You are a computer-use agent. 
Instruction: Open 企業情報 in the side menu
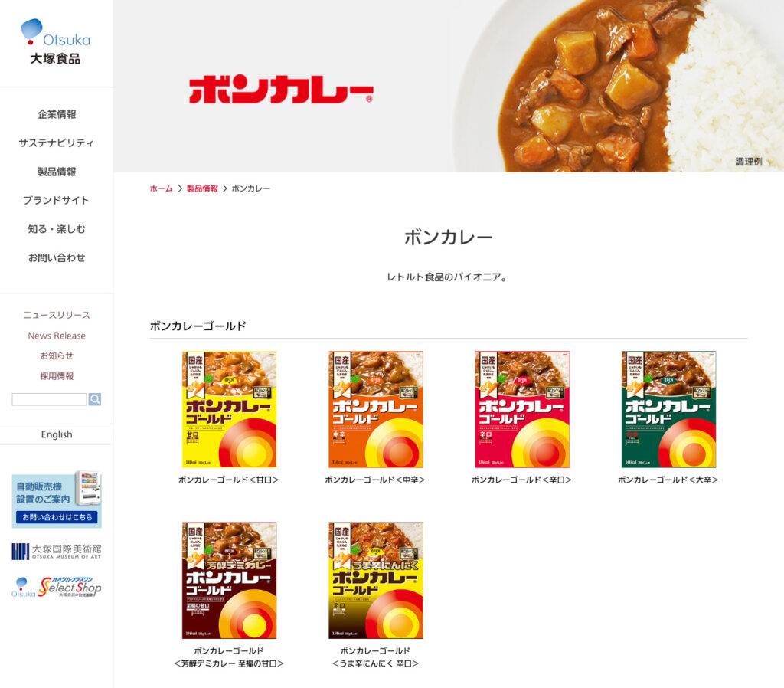click(x=57, y=114)
